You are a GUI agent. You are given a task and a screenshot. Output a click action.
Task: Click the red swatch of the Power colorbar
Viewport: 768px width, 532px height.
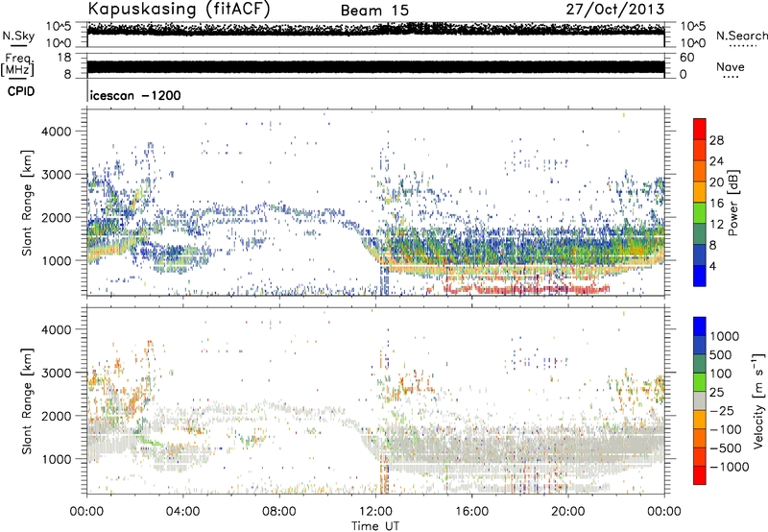700,129
